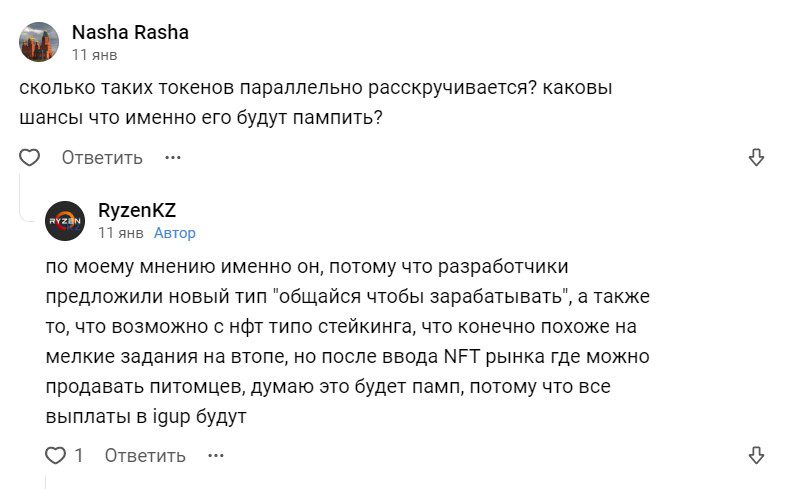This screenshot has height=489, width=807.
Task: Click the Автор badge next to RyzenKZ
Action: [x=174, y=233]
